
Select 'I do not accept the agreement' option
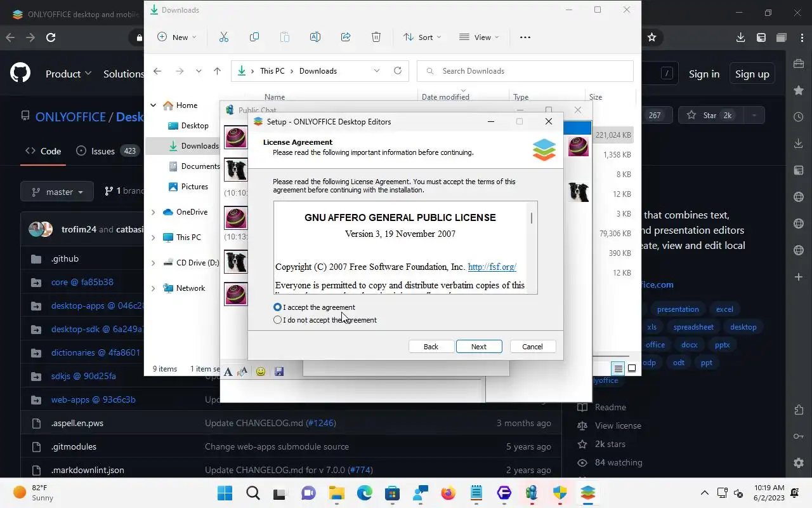(277, 320)
